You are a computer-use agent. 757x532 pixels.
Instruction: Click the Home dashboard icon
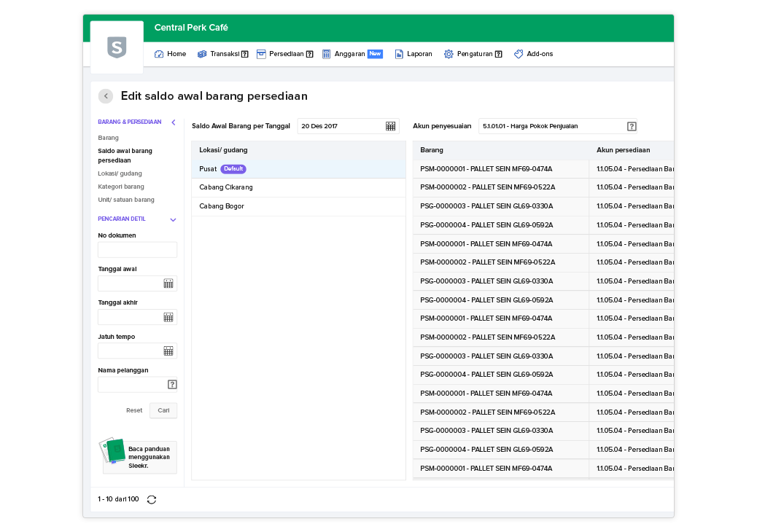tap(159, 54)
